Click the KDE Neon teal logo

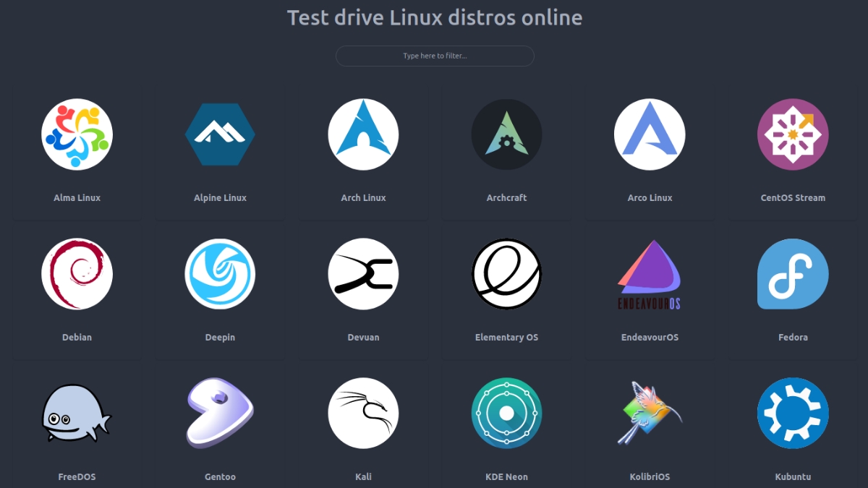(506, 414)
